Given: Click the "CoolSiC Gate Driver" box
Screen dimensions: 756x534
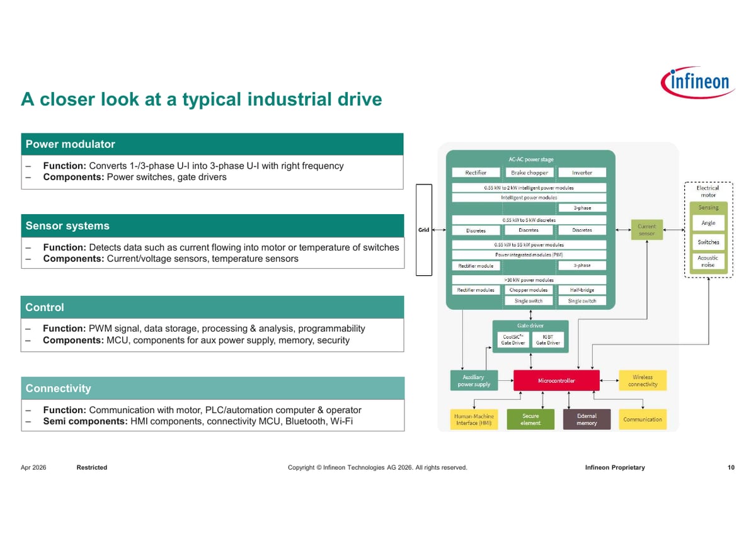Looking at the screenshot, I should point(514,340).
